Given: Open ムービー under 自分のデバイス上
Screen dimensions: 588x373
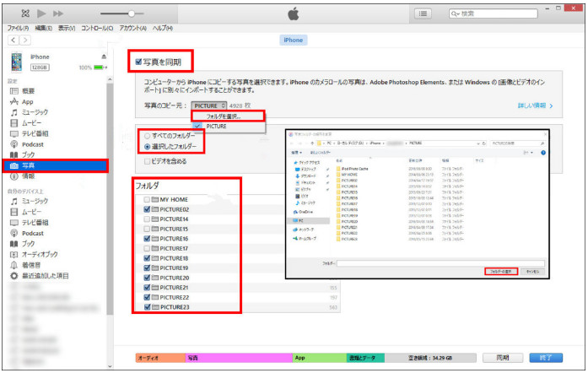Looking at the screenshot, I should tap(31, 212).
